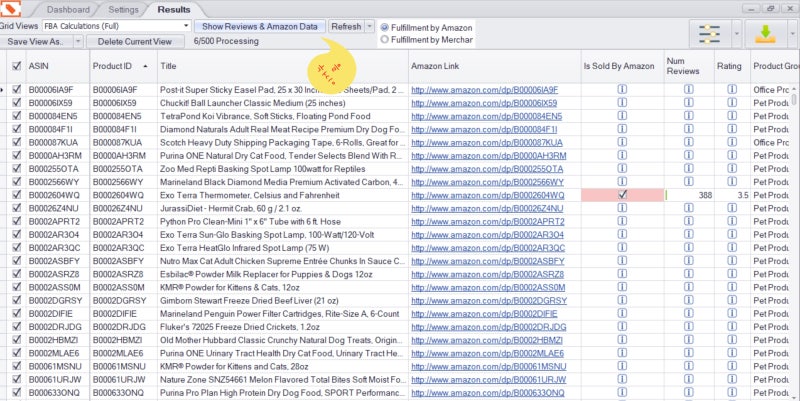Click Rating info icon for B00026Z4NU
This screenshot has height=401, width=800.
(732, 208)
